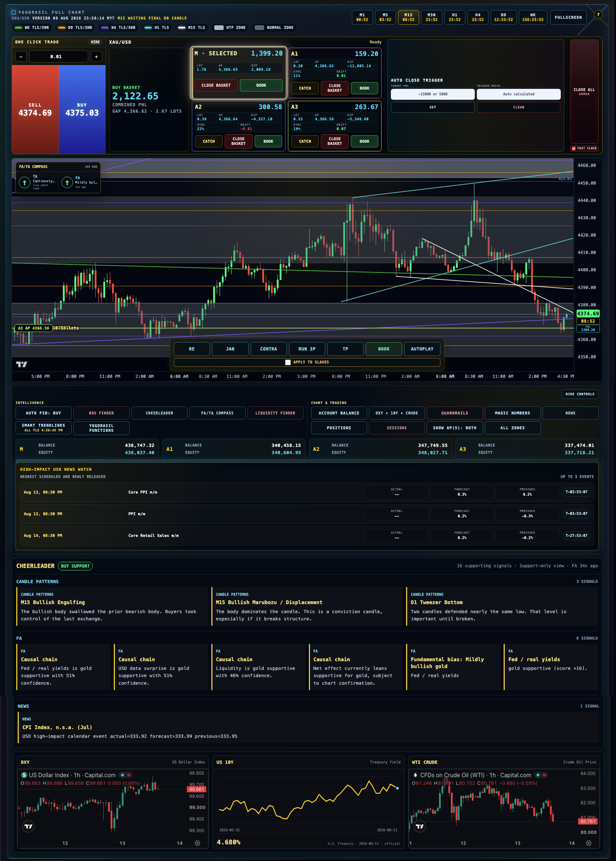Screen dimensions: 616x861
Task: Cycle the Auto Fib: Buy button
Action: (43, 413)
